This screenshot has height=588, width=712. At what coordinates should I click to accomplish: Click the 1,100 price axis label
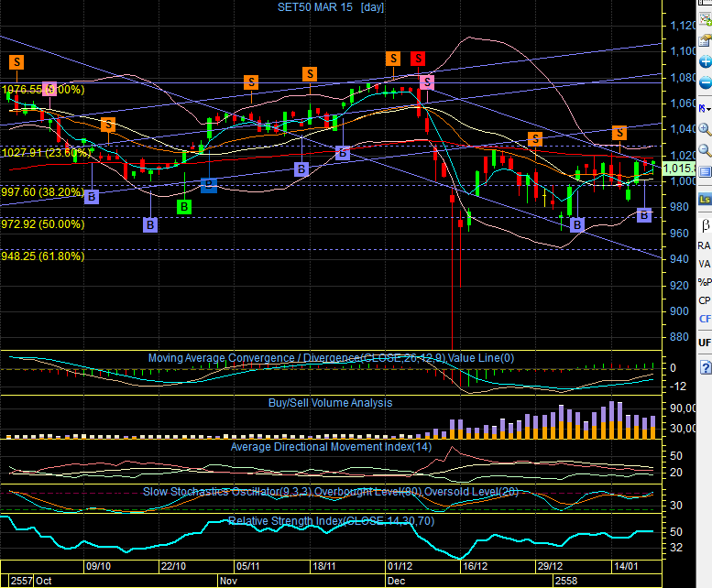point(683,51)
